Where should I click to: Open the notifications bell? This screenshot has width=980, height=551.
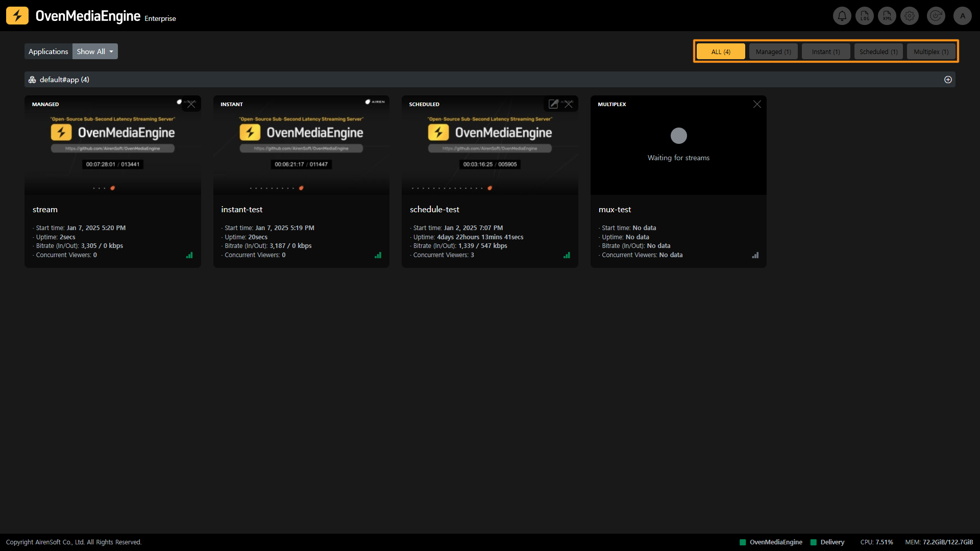[842, 16]
